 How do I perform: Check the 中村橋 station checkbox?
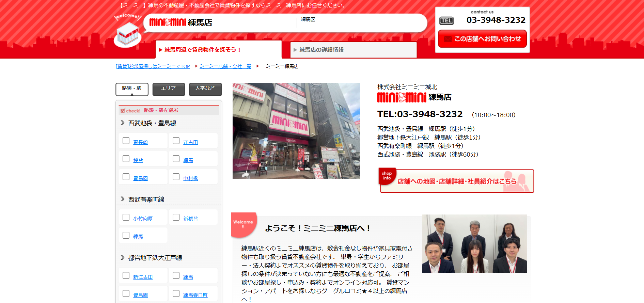(x=176, y=177)
